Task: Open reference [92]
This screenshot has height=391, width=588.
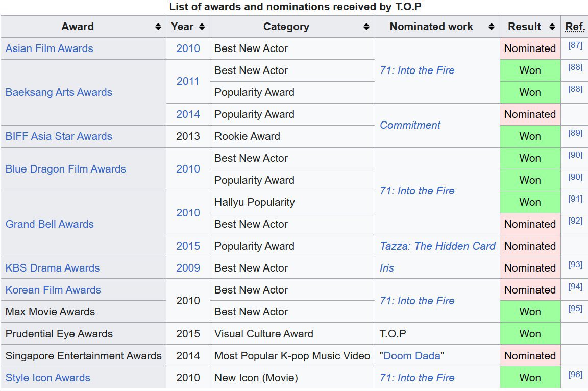Action: tap(575, 221)
